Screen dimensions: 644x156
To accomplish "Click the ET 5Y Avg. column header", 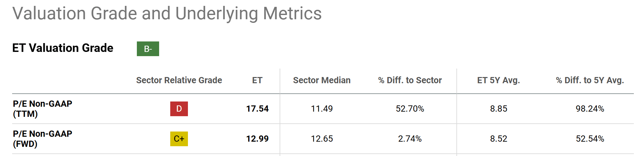I will pos(498,80).
